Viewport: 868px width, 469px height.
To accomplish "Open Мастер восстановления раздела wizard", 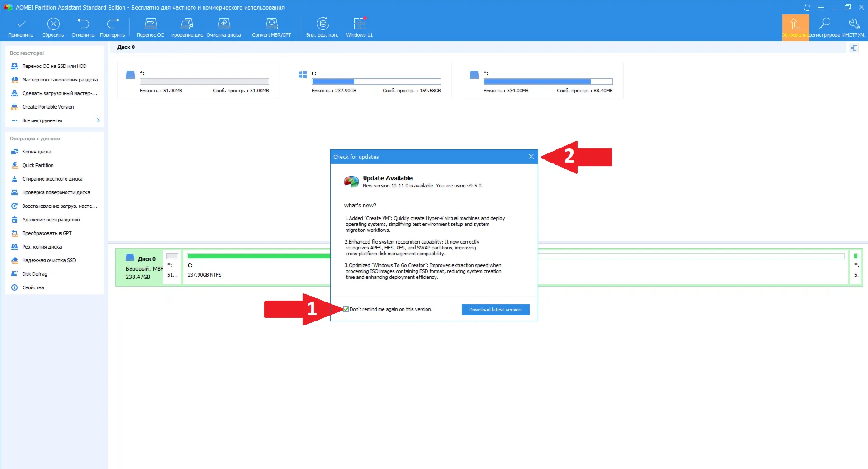I will (54, 80).
